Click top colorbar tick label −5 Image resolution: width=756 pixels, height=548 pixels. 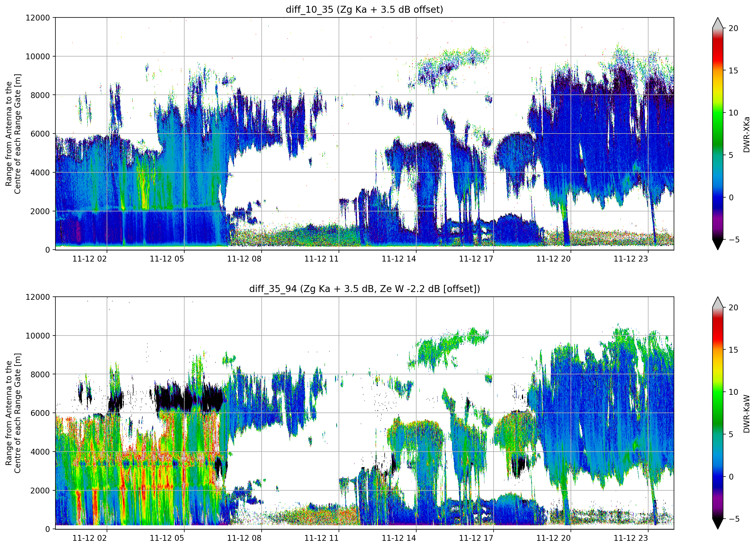point(734,239)
